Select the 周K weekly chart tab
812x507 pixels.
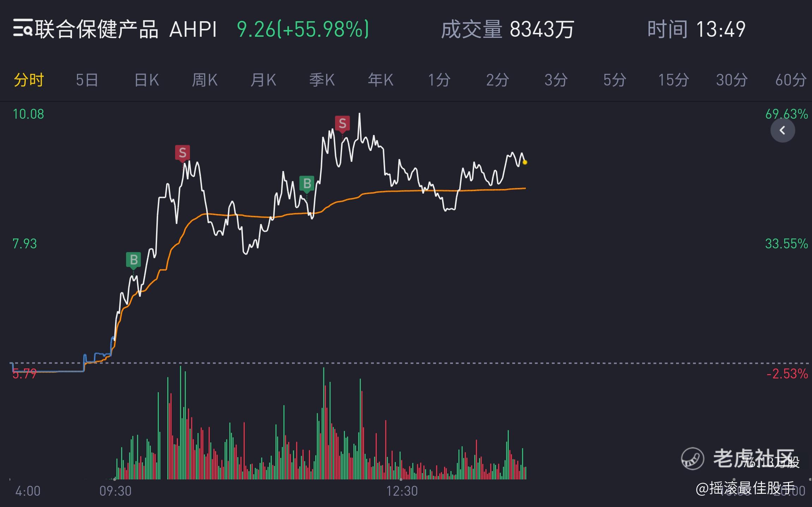(x=205, y=80)
